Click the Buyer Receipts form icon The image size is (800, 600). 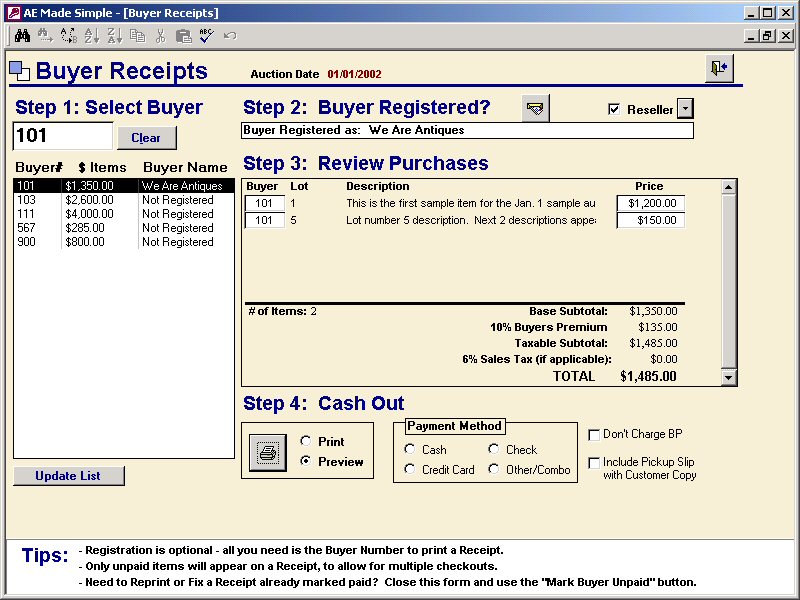[20, 71]
